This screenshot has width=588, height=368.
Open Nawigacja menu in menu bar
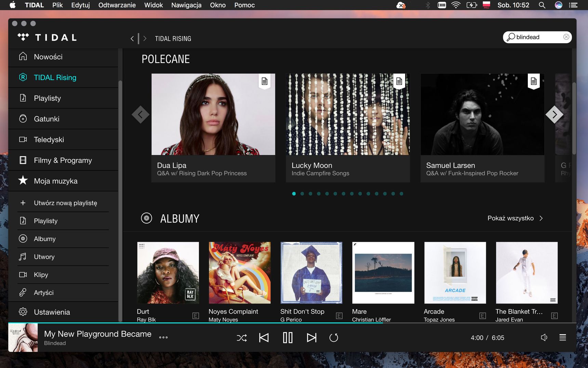[x=186, y=5]
